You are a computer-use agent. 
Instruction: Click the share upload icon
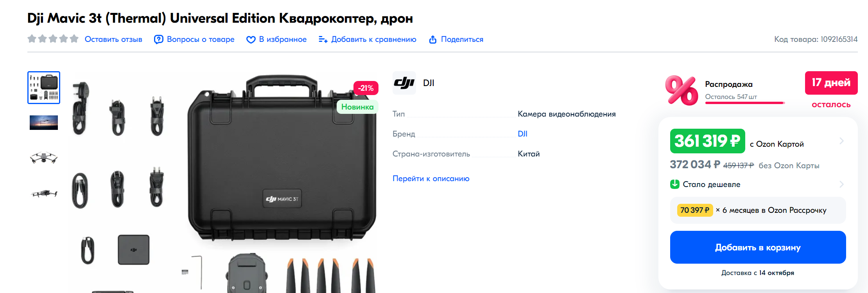click(x=433, y=40)
